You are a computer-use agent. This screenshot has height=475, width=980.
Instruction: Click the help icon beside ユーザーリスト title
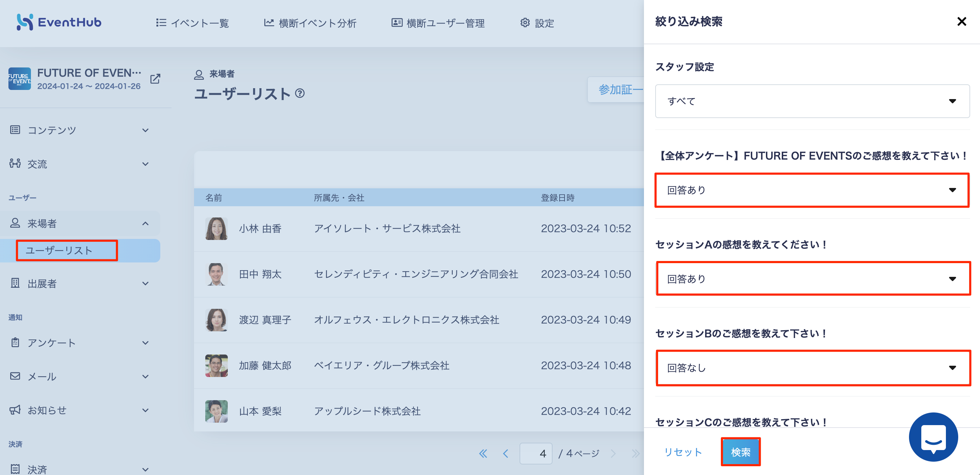point(300,93)
